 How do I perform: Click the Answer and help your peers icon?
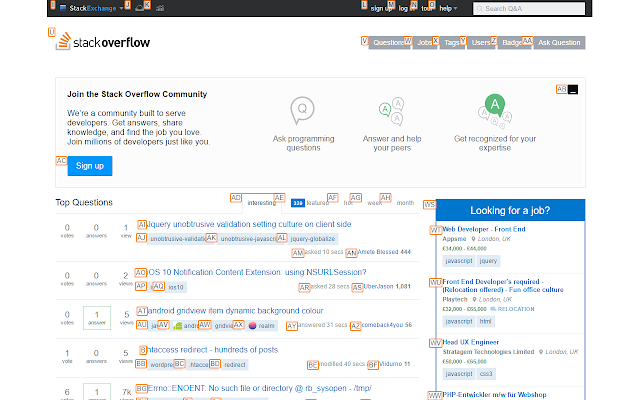391,111
